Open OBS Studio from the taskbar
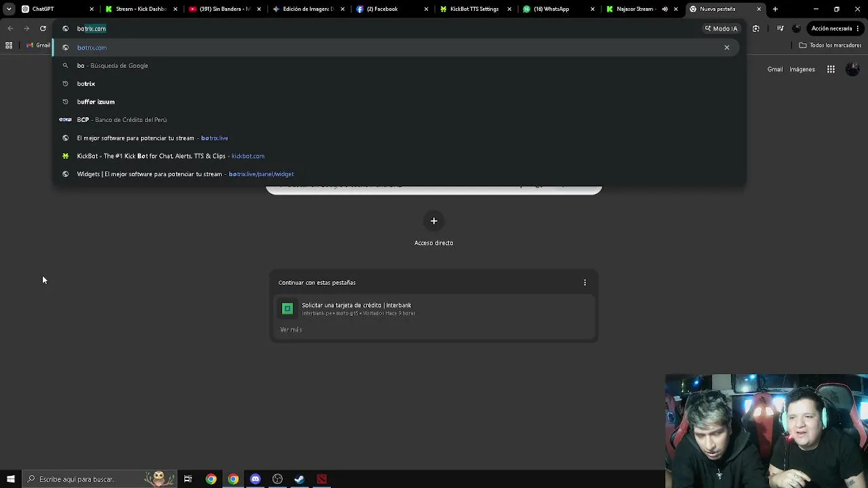 click(277, 479)
